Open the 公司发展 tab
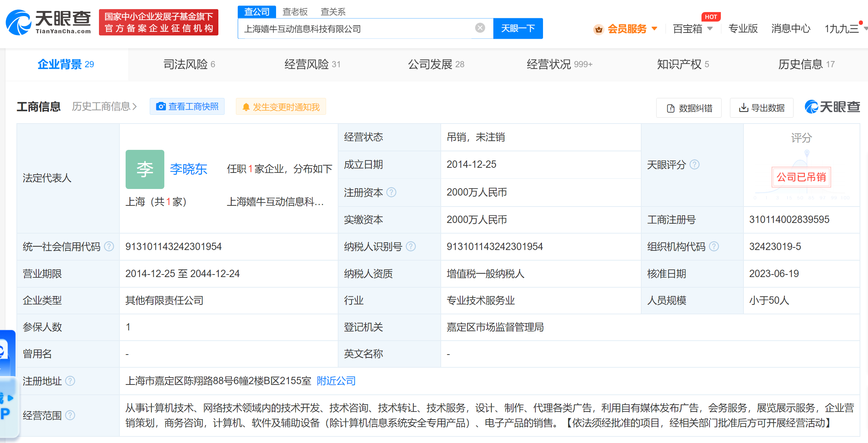The height and width of the screenshot is (443, 868). coord(436,64)
